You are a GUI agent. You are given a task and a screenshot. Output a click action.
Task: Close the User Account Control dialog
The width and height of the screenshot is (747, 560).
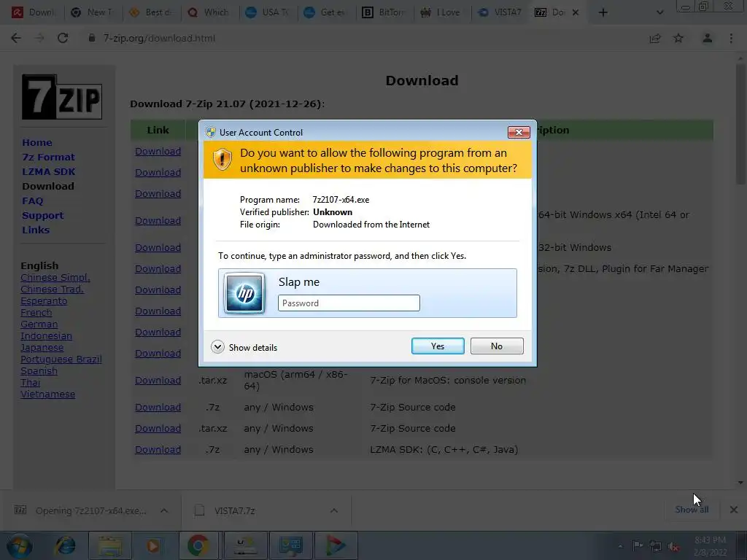tap(519, 132)
